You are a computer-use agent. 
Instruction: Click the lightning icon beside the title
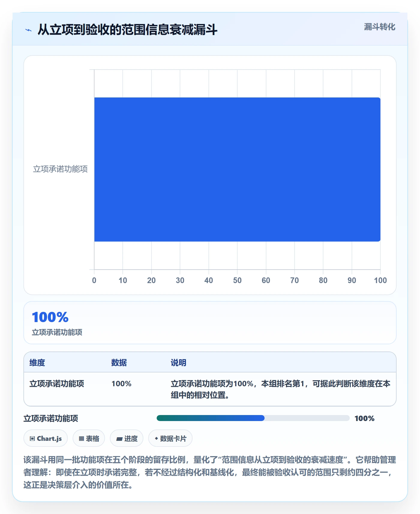click(x=28, y=30)
